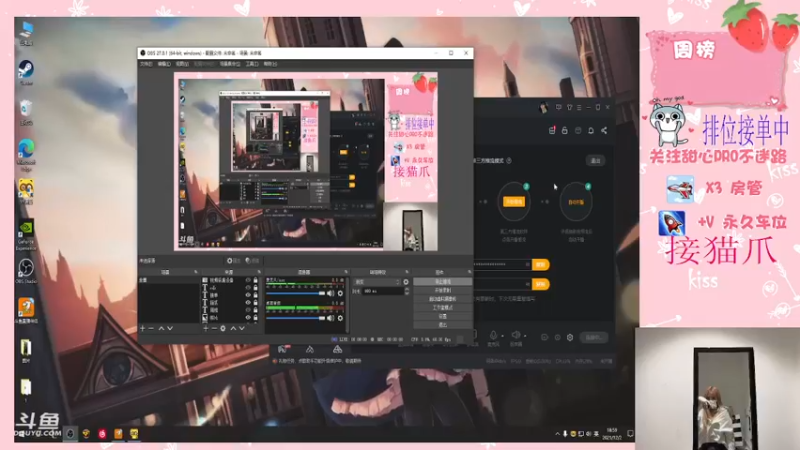Remove the selected source with the minus icon

click(214, 329)
